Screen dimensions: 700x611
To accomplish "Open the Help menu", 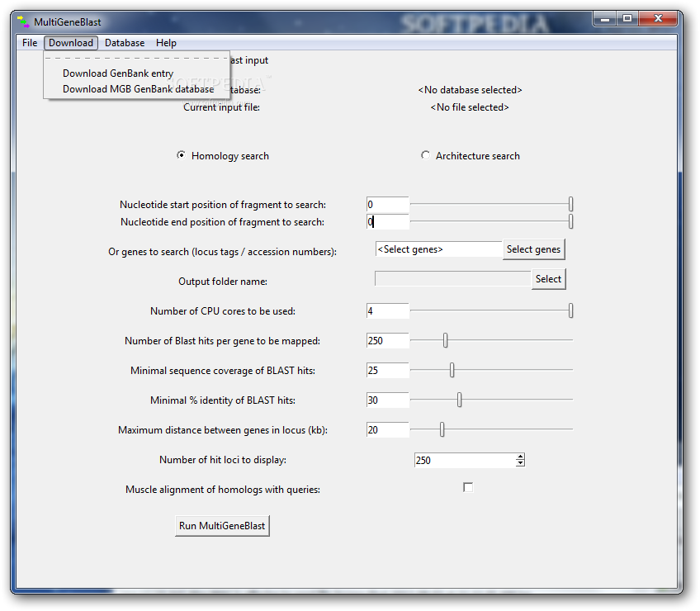I will coord(166,43).
